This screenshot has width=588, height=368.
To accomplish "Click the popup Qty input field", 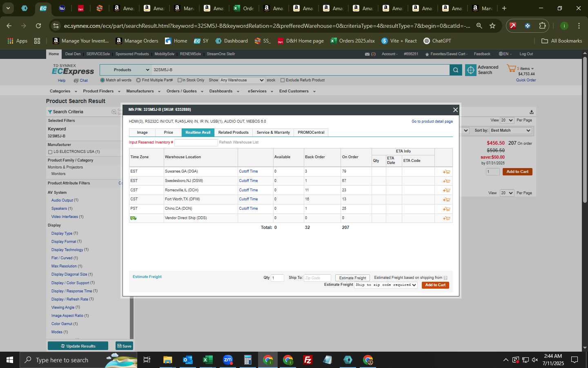I will (x=278, y=278).
